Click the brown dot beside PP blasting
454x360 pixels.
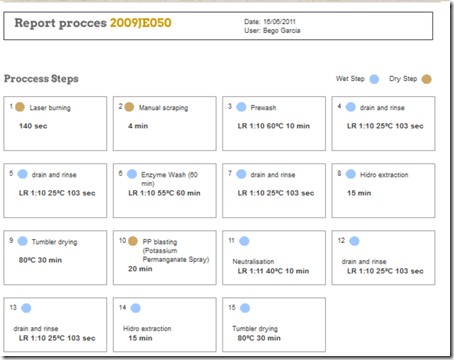[x=133, y=241]
